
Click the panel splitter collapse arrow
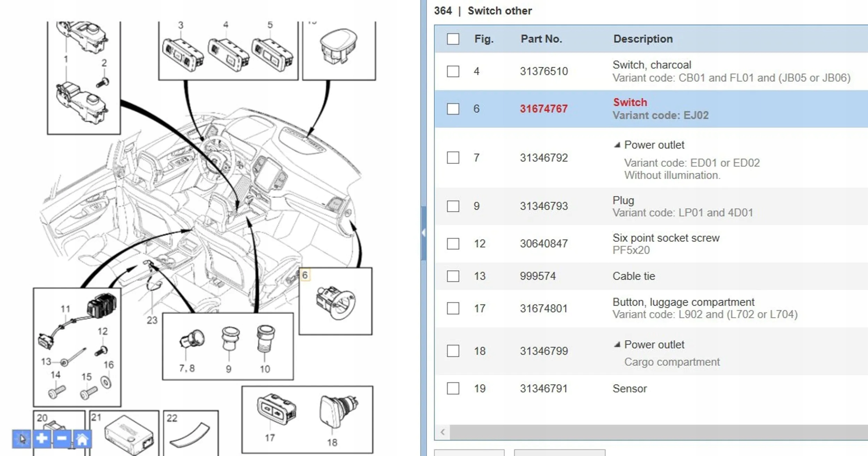(423, 232)
